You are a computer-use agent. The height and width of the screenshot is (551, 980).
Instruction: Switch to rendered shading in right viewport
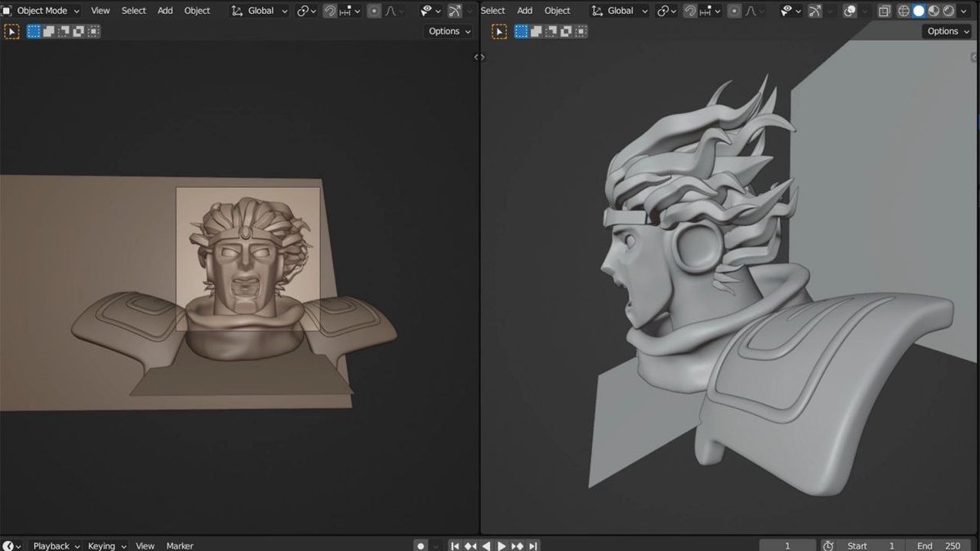(x=949, y=11)
